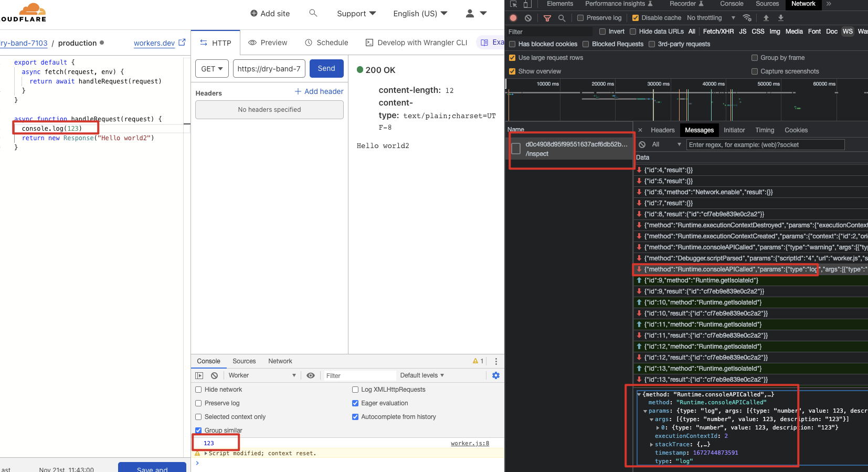Click the Send request button
868x472 pixels.
(x=326, y=69)
